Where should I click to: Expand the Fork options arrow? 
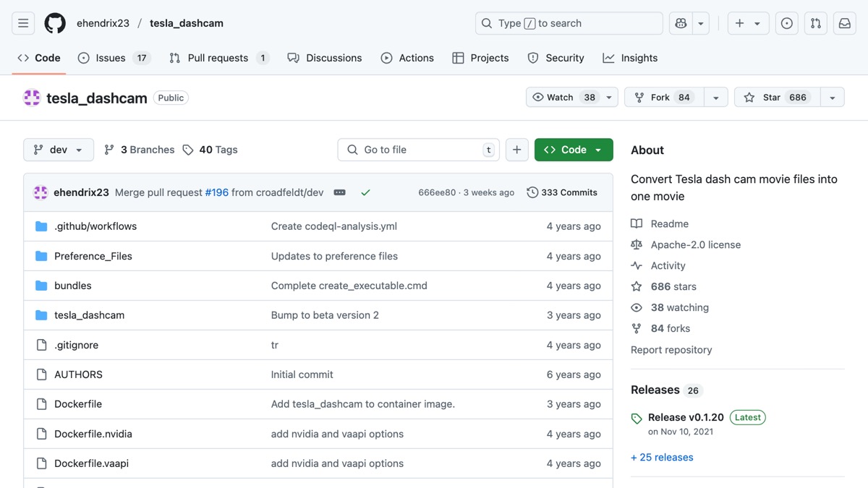[x=715, y=98]
